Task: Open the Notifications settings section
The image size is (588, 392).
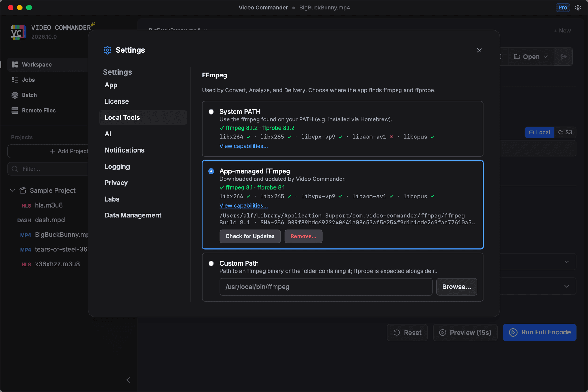Action: tap(143, 150)
